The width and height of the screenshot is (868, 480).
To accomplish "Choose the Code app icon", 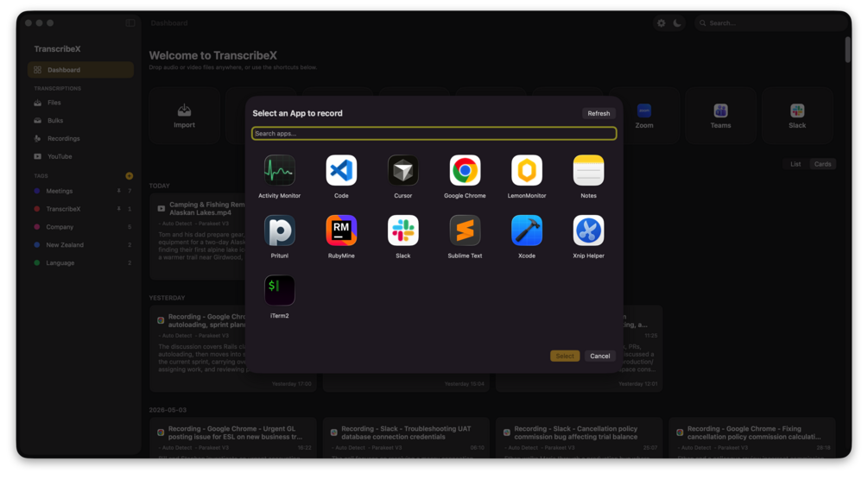I will tap(341, 170).
